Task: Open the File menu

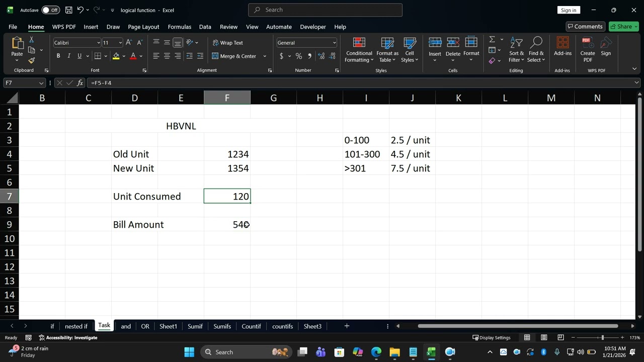Action: [x=13, y=27]
